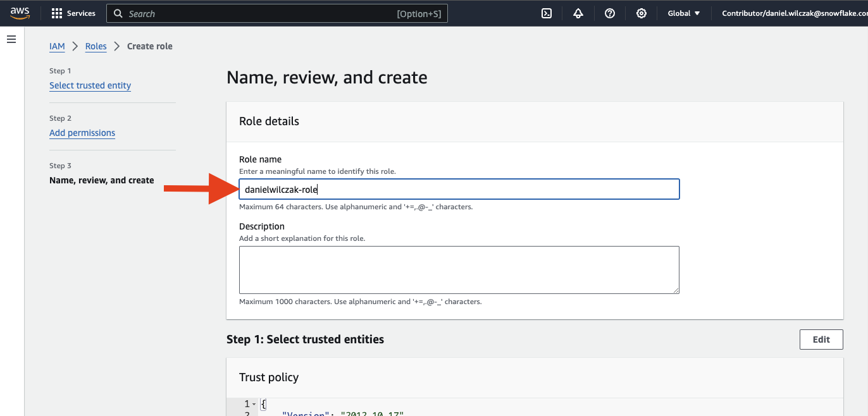Open the Contributor account menu
868x416 pixels.
[x=795, y=13]
